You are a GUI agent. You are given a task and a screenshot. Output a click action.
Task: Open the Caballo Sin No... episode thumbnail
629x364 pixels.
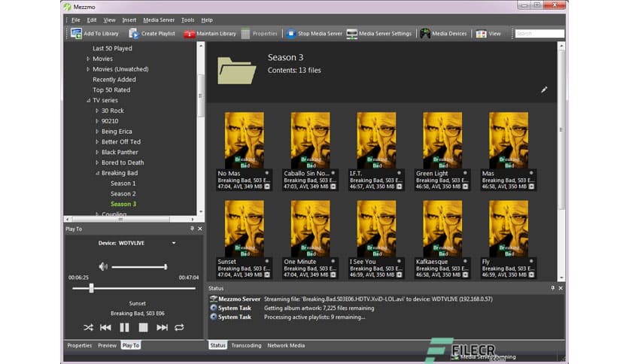311,141
